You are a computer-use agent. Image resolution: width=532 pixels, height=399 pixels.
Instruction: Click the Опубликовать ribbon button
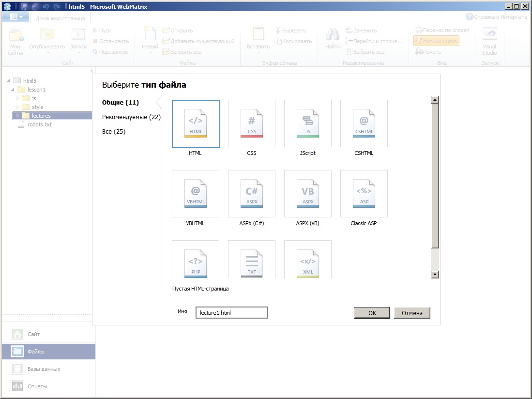pos(47,41)
